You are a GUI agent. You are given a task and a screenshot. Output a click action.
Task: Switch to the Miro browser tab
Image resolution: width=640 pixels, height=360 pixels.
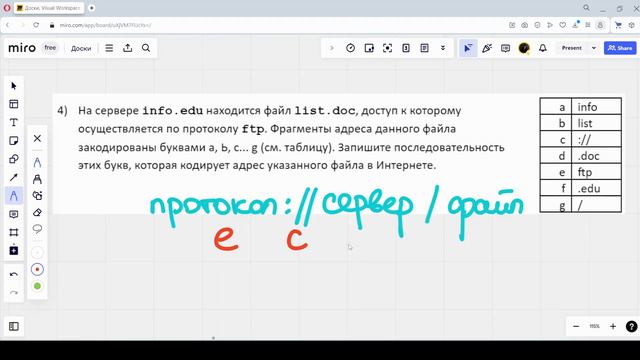49,8
